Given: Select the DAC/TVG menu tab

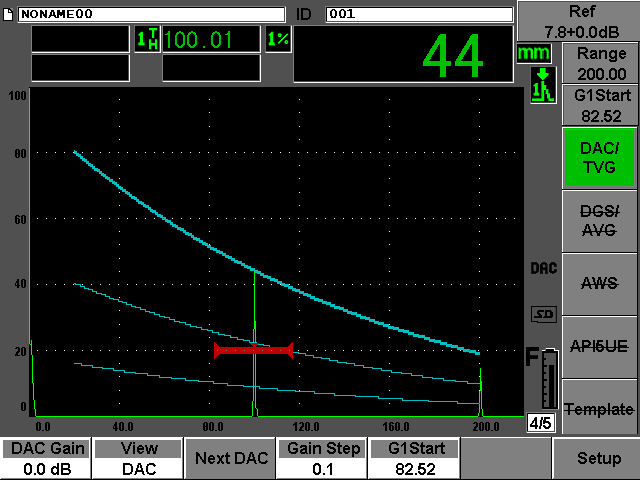Looking at the screenshot, I should point(598,157).
